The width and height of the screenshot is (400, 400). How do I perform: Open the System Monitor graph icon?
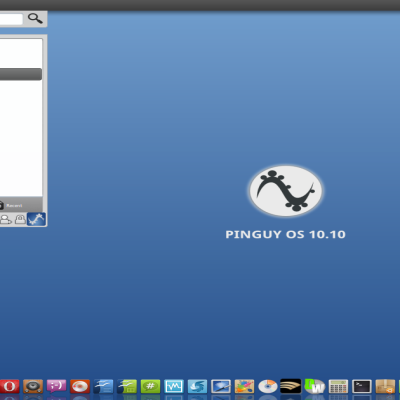click(x=174, y=387)
